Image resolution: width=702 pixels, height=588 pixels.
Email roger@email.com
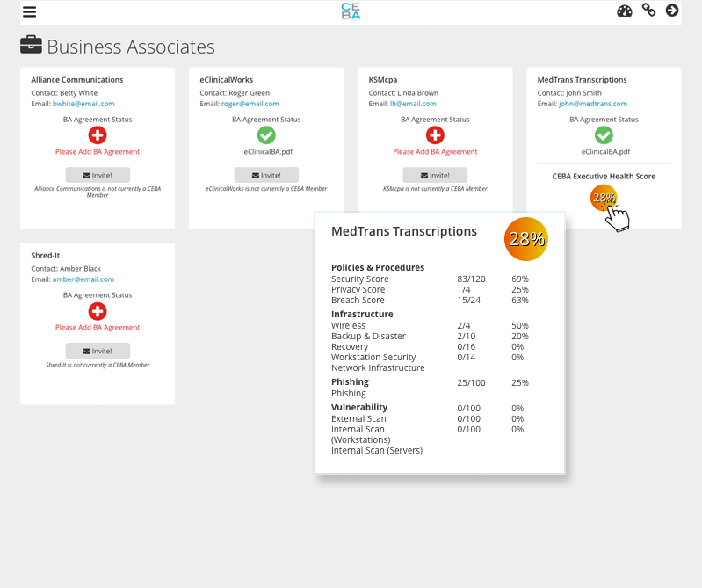tap(250, 104)
